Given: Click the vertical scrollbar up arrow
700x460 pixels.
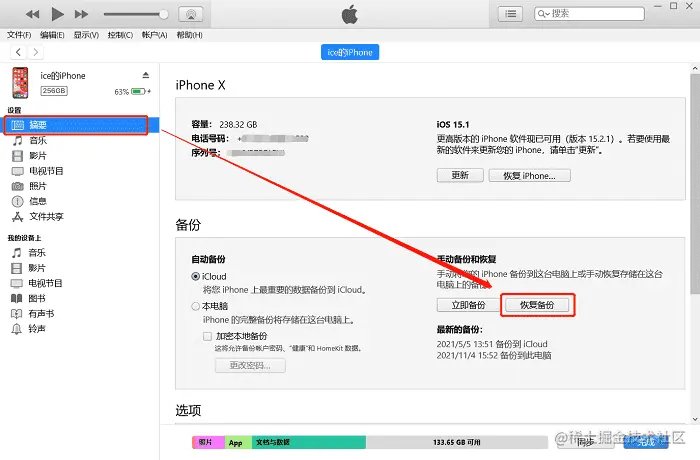Looking at the screenshot, I should coord(695,69).
